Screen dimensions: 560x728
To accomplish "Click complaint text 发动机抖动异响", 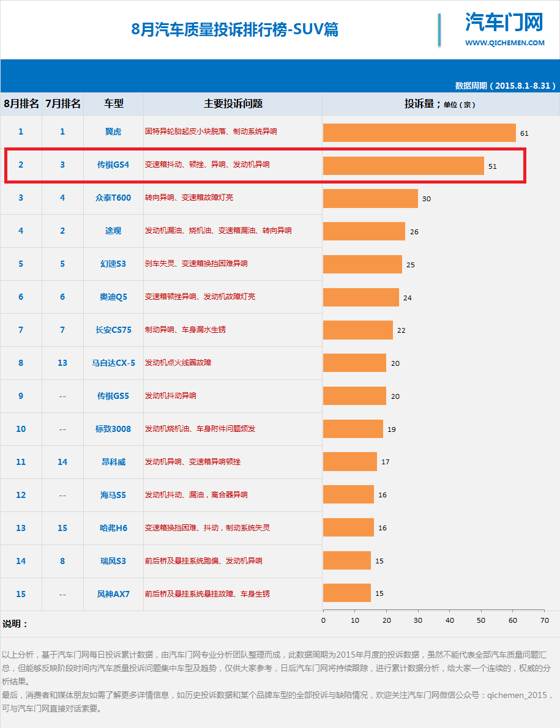I will pyautogui.click(x=170, y=396).
